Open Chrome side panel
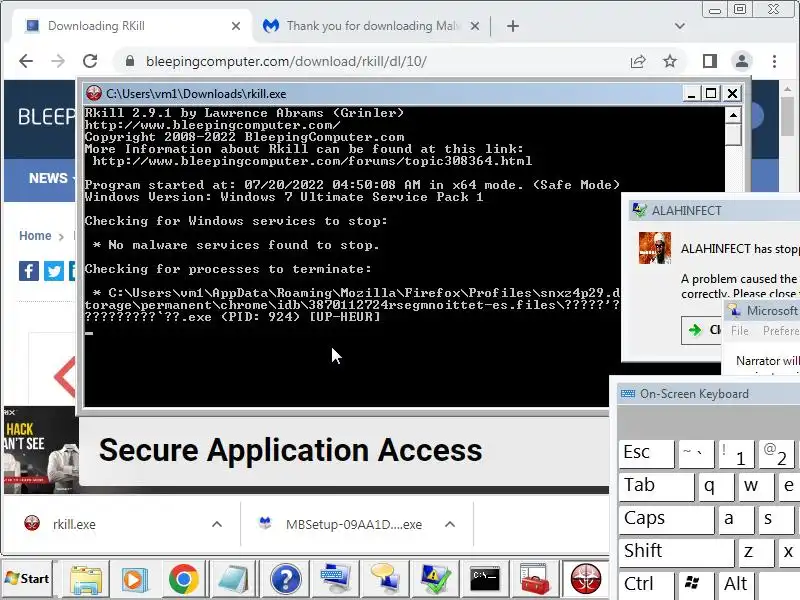800x600 pixels. coord(710,61)
